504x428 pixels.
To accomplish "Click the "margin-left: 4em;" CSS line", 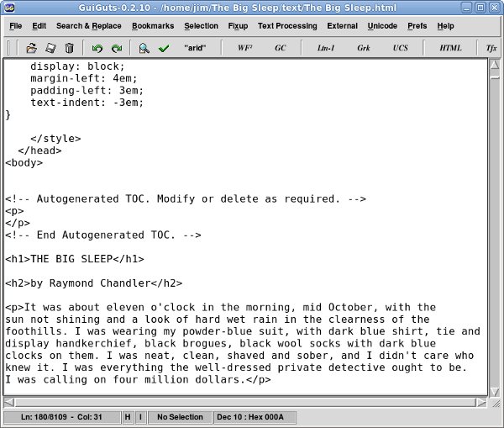I will pyautogui.click(x=84, y=78).
